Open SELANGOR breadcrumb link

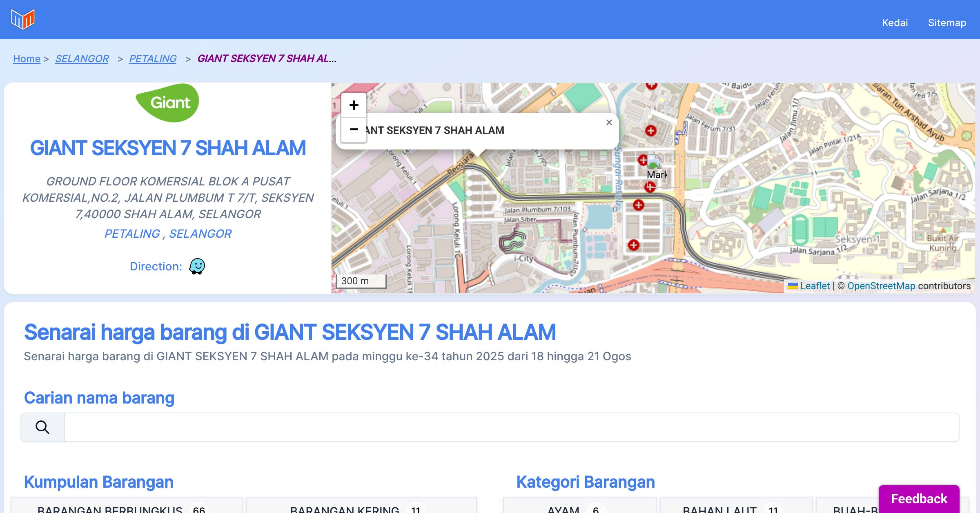(82, 59)
